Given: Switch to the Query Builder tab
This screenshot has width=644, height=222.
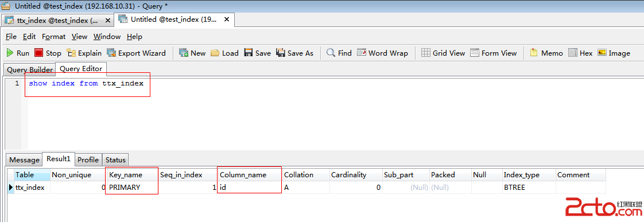Looking at the screenshot, I should [x=30, y=70].
